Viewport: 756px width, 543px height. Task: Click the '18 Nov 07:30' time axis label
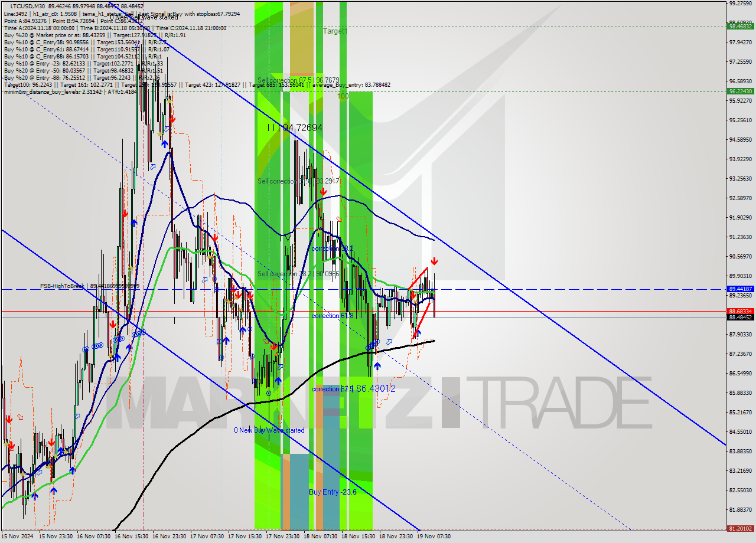pos(320,537)
